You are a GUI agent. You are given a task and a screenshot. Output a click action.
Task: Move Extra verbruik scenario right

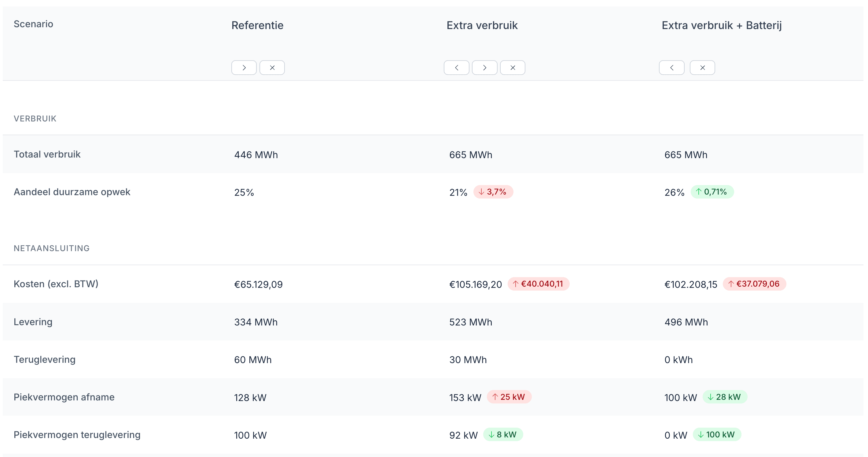tap(484, 68)
